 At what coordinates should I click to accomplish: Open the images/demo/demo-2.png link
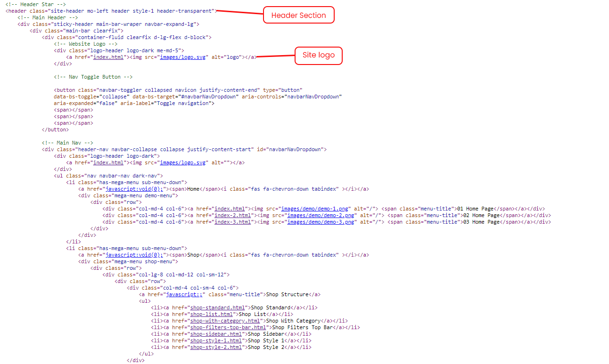(x=320, y=215)
